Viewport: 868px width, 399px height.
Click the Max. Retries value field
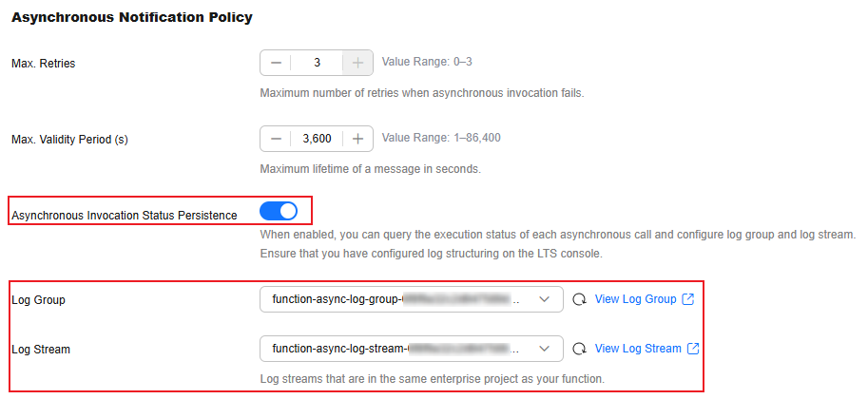317,63
